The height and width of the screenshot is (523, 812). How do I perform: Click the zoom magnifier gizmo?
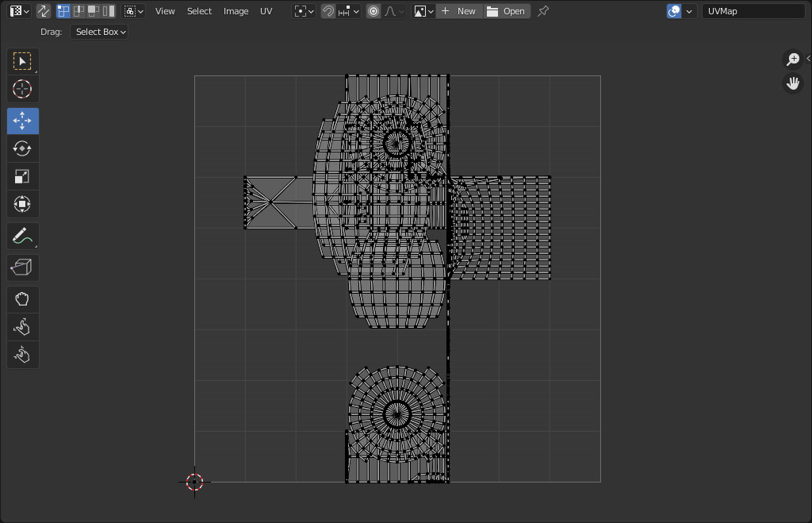click(x=793, y=59)
